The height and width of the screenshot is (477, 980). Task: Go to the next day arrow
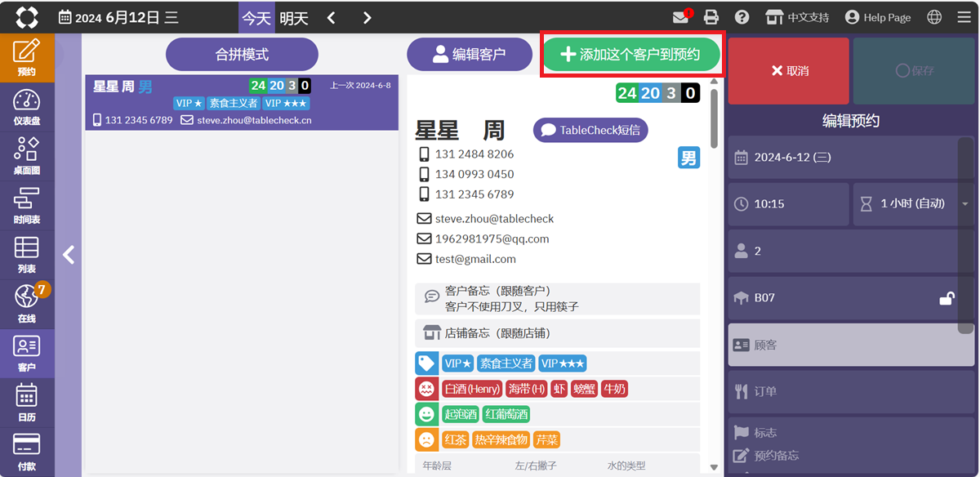point(367,17)
